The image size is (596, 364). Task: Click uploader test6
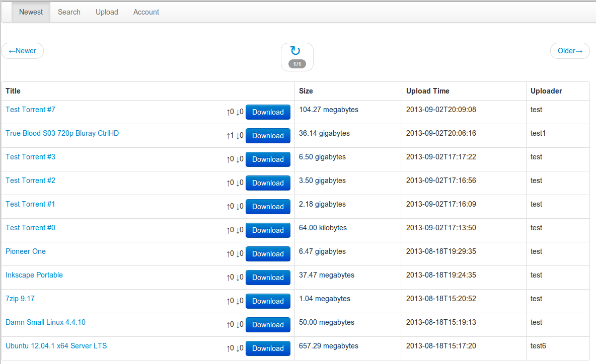point(538,346)
